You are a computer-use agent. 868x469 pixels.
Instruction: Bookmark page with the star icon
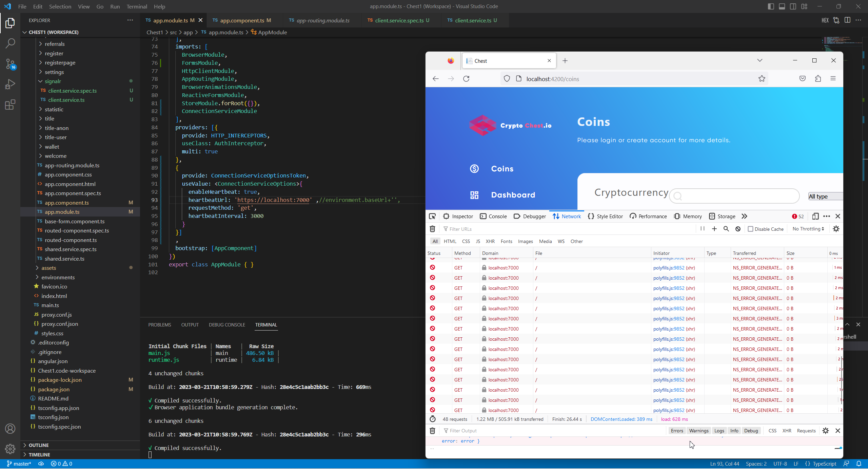point(762,79)
